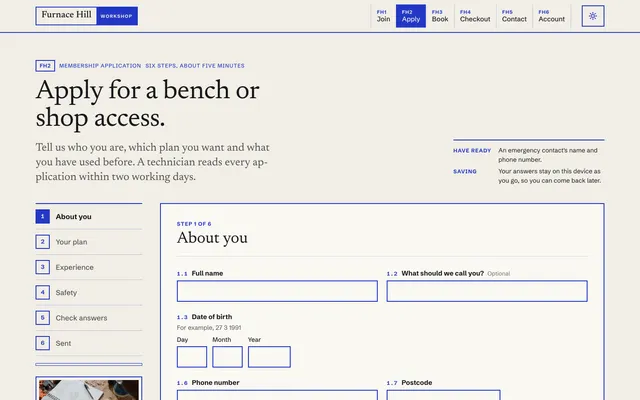Click the Month date of birth box
This screenshot has width=640, height=400.
tap(227, 357)
